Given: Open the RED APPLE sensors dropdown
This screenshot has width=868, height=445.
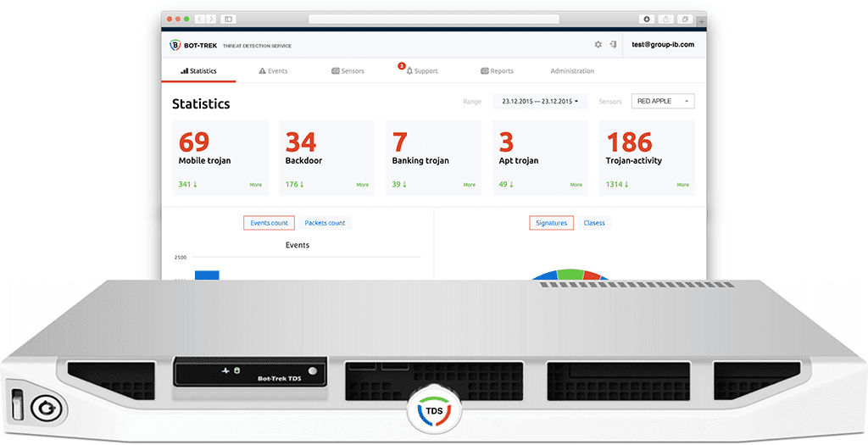Looking at the screenshot, I should coord(663,101).
